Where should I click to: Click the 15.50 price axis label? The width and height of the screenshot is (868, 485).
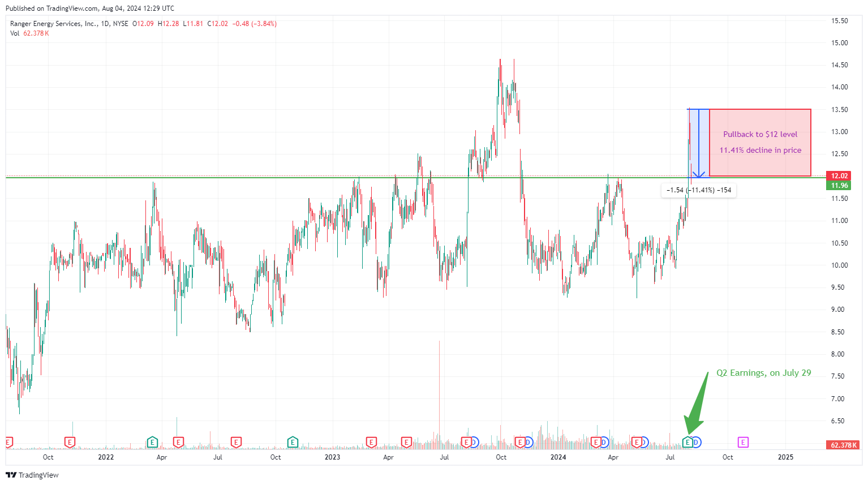tap(839, 21)
